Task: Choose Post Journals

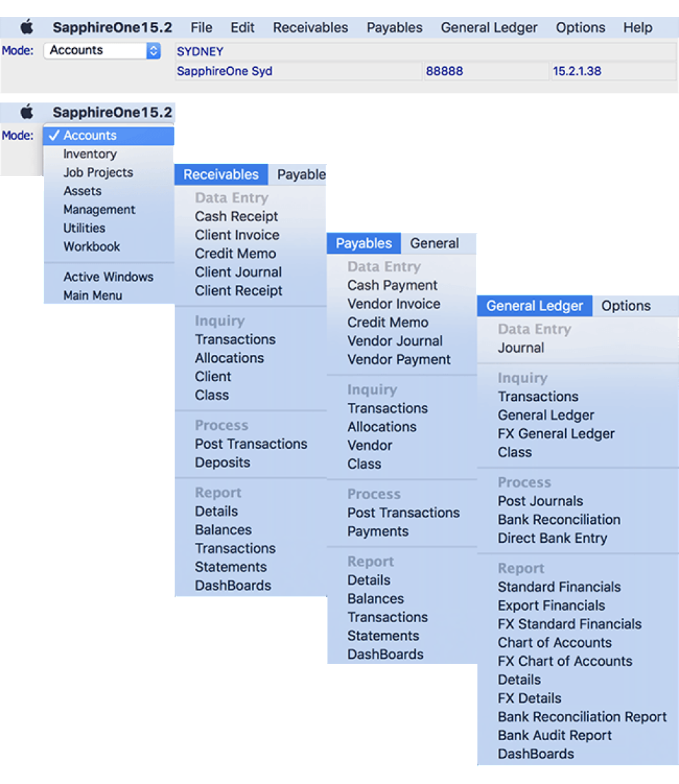Action: pyautogui.click(x=540, y=501)
